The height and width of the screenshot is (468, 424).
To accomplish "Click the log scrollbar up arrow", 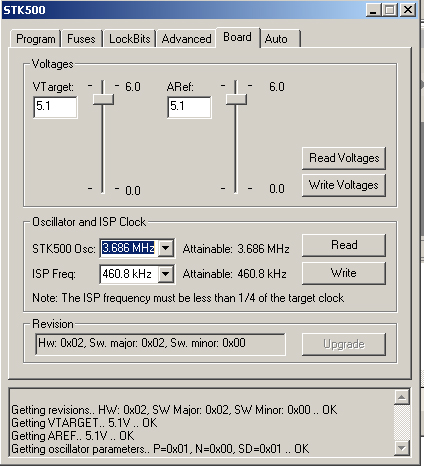I will pyautogui.click(x=402, y=397).
